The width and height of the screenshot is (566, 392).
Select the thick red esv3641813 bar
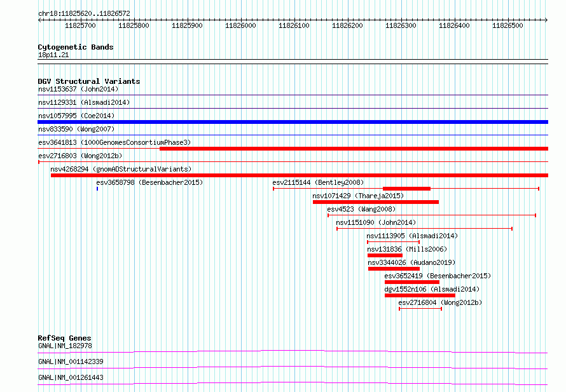click(x=354, y=149)
